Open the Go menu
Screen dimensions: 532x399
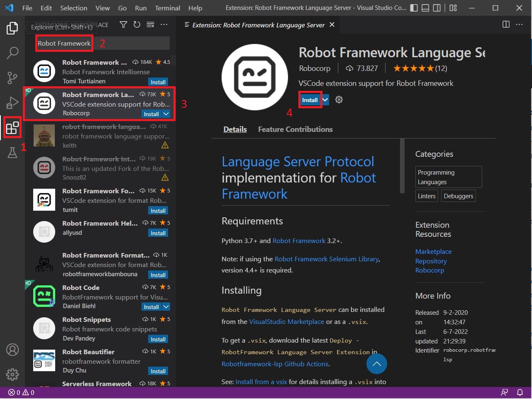tap(122, 8)
